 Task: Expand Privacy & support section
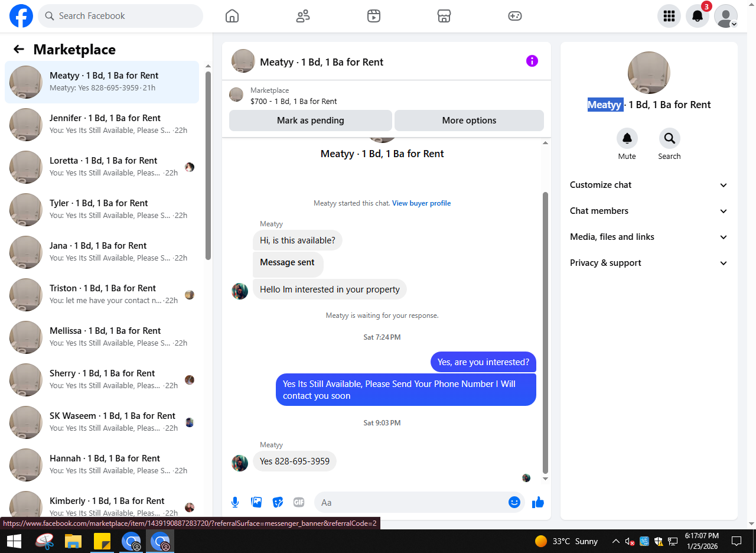(649, 263)
